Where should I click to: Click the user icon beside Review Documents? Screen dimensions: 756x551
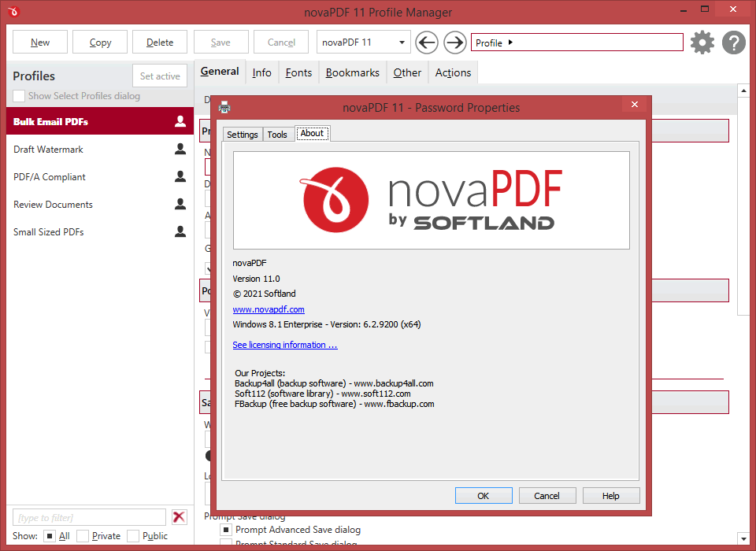pos(180,204)
